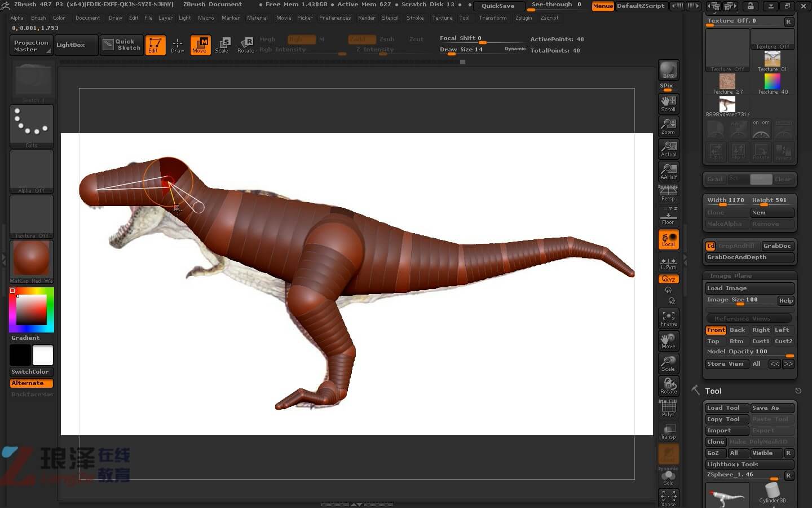Collapse the Tool palette header
812x508 pixels.
[713, 391]
